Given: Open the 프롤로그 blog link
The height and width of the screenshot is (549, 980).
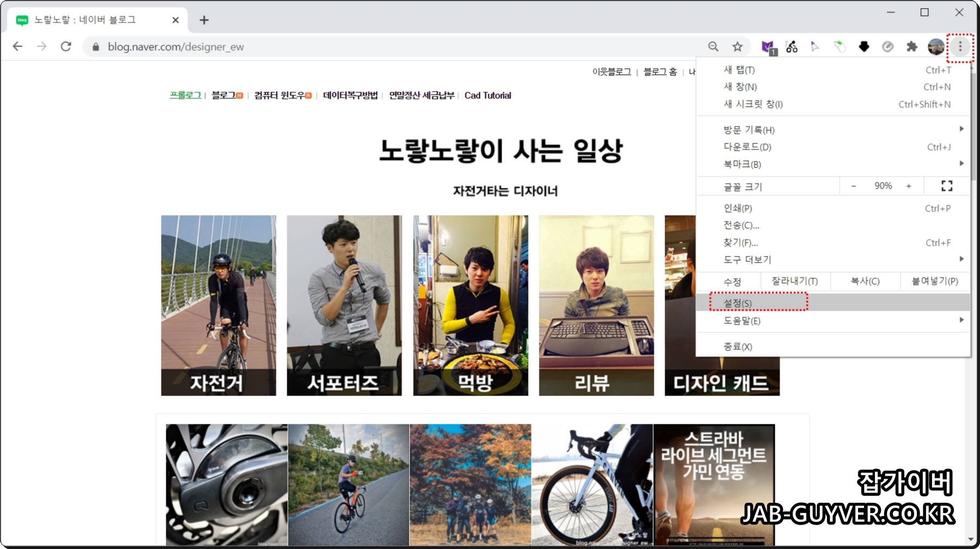Looking at the screenshot, I should (x=185, y=95).
